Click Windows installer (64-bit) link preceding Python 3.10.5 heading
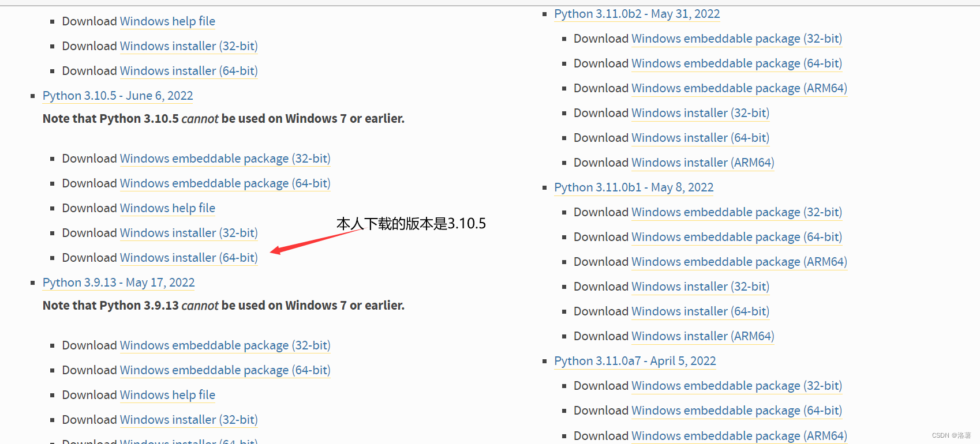The image size is (980, 444). tap(189, 71)
